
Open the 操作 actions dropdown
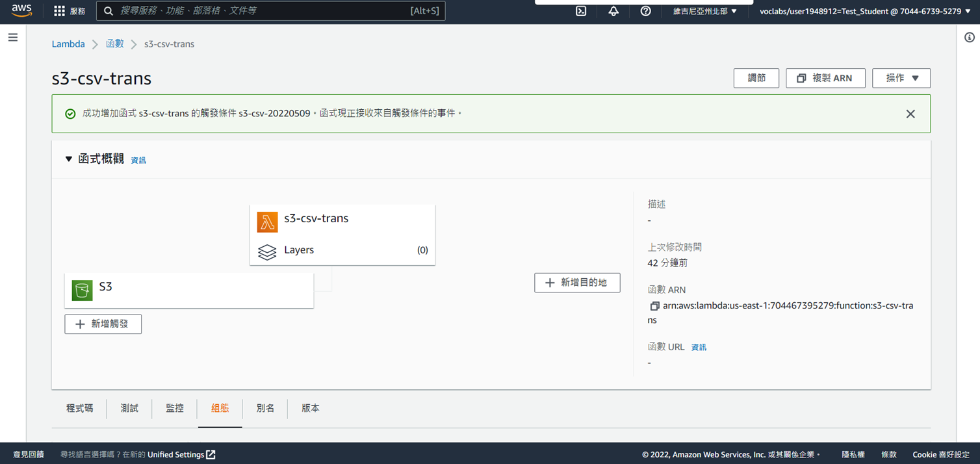tap(901, 78)
